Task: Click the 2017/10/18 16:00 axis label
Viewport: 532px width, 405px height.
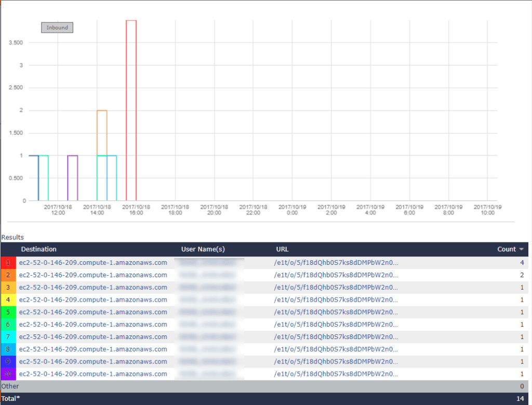Action: (136, 210)
